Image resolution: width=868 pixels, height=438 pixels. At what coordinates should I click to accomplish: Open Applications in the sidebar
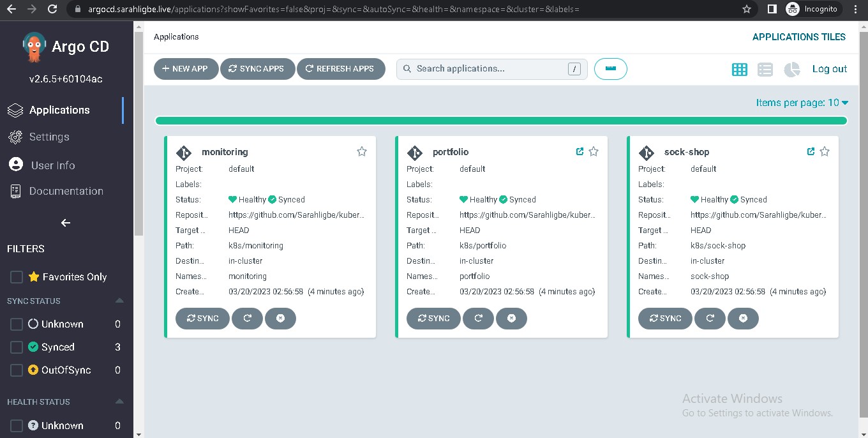point(59,110)
